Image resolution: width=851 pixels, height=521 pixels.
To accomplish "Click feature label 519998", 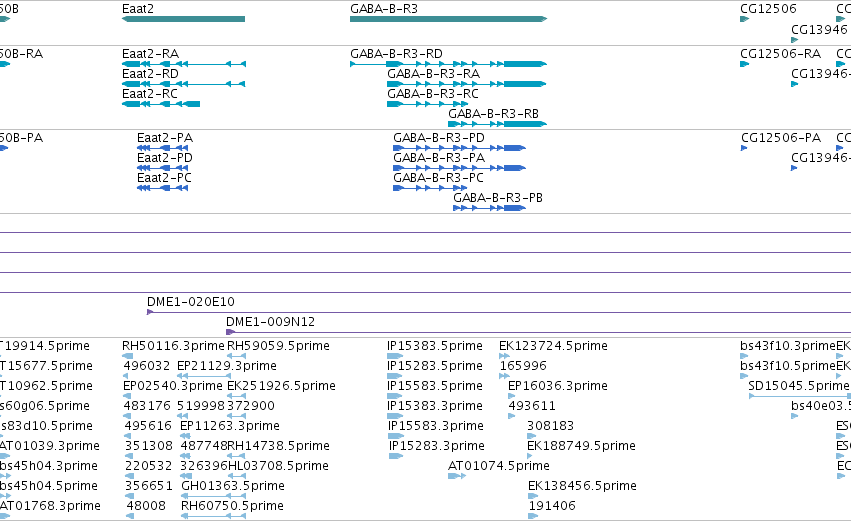I will point(202,406).
